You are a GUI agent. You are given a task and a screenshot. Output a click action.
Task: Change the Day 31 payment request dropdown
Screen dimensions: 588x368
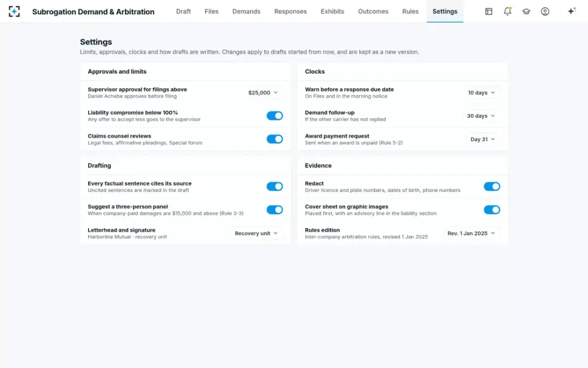(483, 139)
